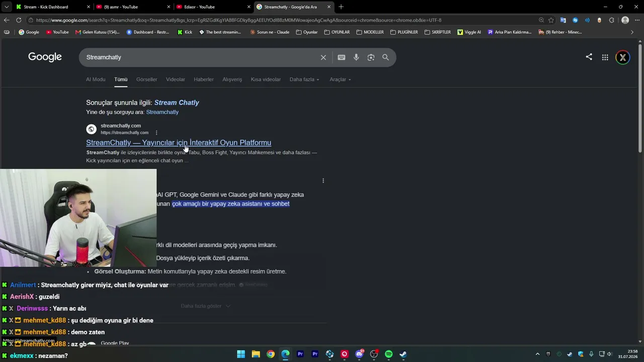
Task: Open the volume control in system tray
Action: pyautogui.click(x=609, y=354)
